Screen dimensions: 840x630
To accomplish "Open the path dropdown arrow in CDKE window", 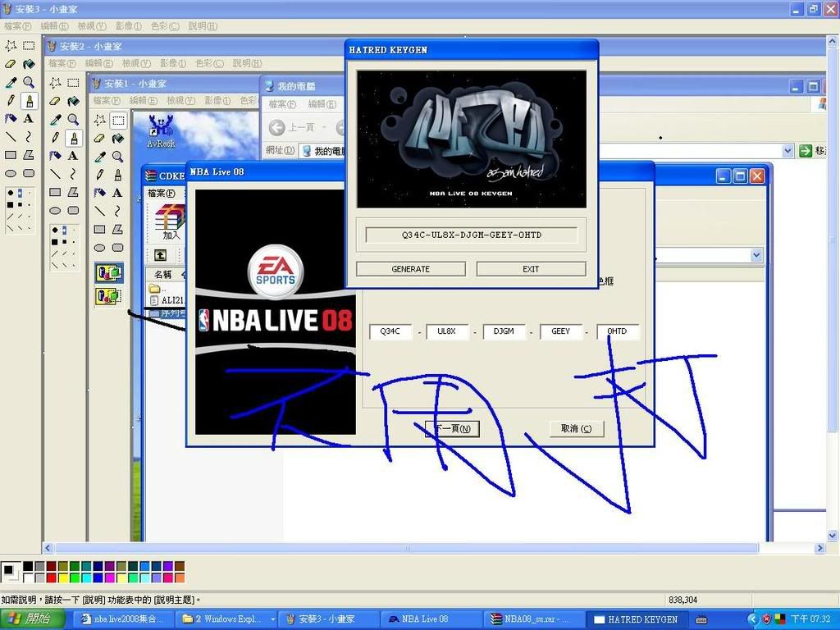I will coord(756,255).
